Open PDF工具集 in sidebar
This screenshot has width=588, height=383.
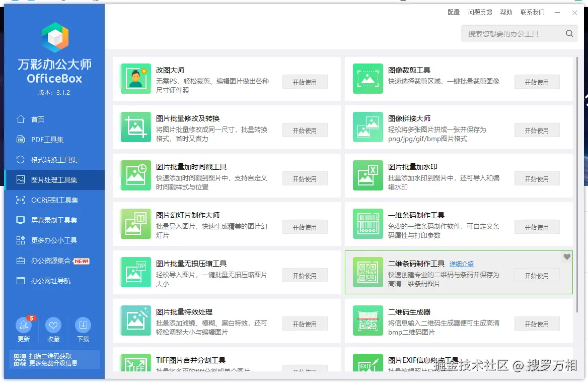(54, 139)
